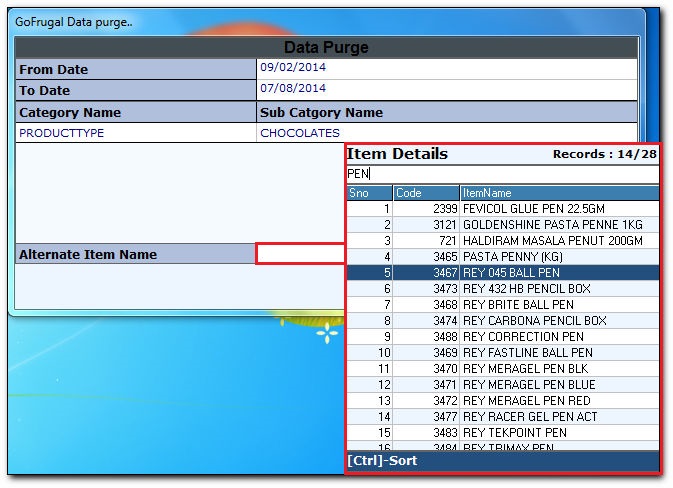Image resolution: width=673 pixels, height=488 pixels.
Task: Select highlighted item REY 045 BALL PEN
Action: (503, 273)
